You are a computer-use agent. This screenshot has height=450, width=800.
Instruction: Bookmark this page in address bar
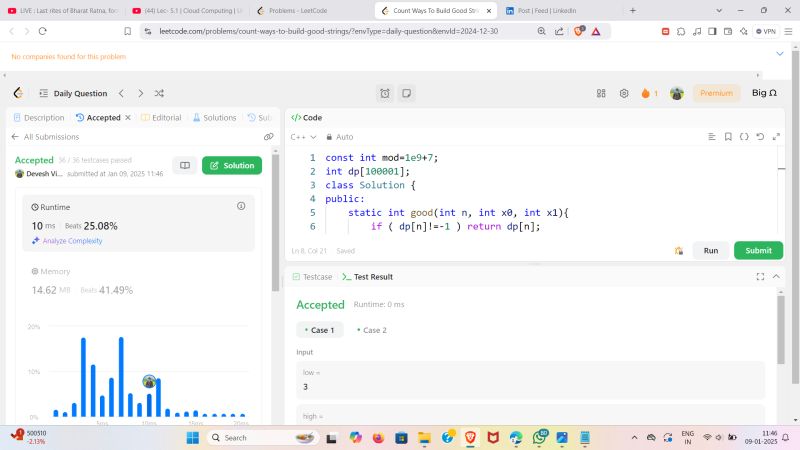[x=128, y=31]
